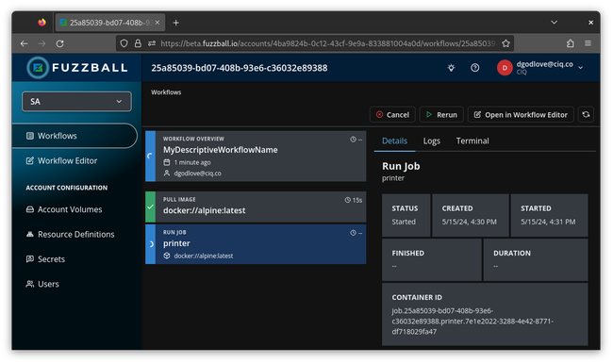Click the Container ID value text
Screen dimensions: 613x364
472,322
